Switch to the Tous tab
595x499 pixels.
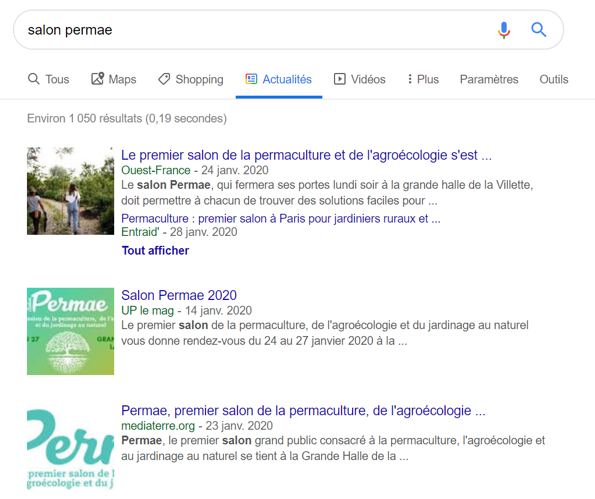49,79
